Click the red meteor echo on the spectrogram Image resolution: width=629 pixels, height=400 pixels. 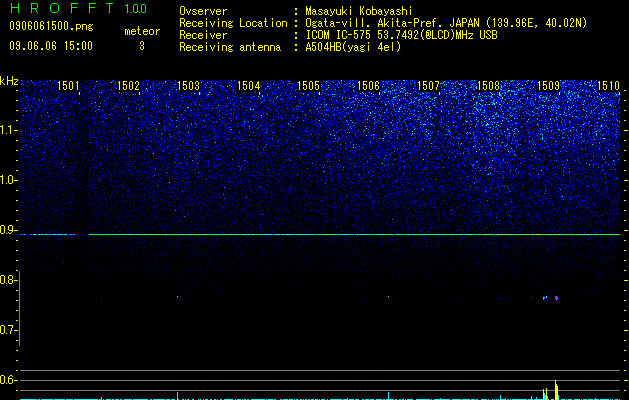[x=556, y=298]
